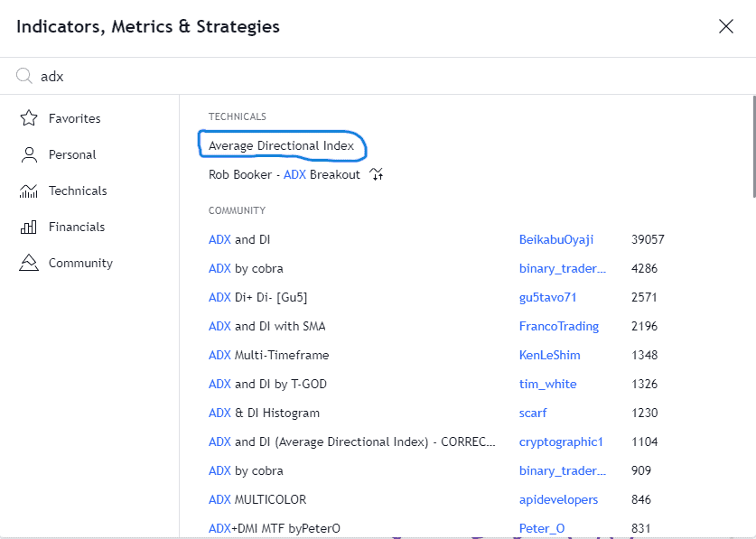Select the Community category label

click(x=80, y=264)
